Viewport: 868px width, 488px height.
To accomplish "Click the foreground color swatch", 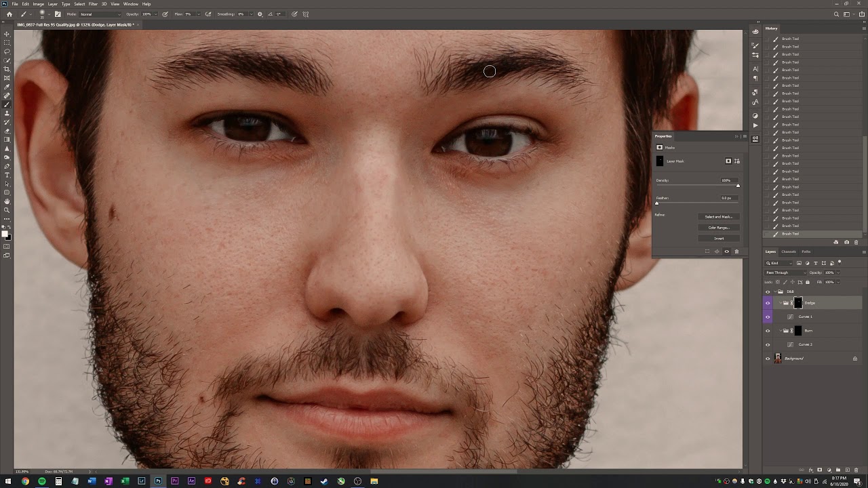I will click(x=5, y=234).
